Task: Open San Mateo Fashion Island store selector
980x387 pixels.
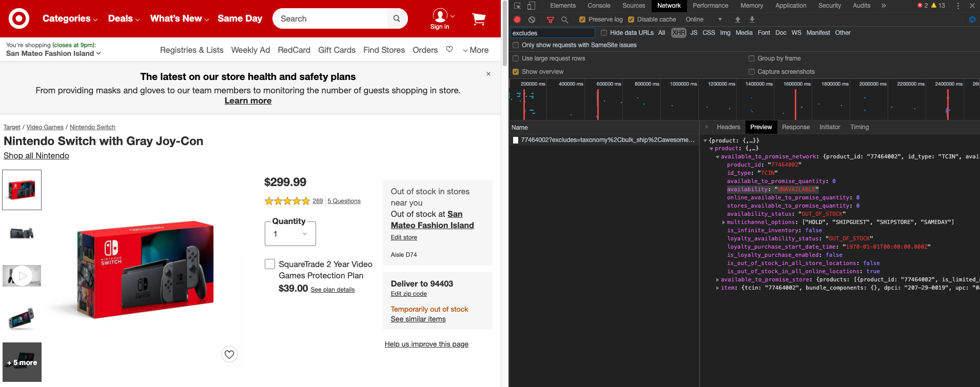Action: 53,53
